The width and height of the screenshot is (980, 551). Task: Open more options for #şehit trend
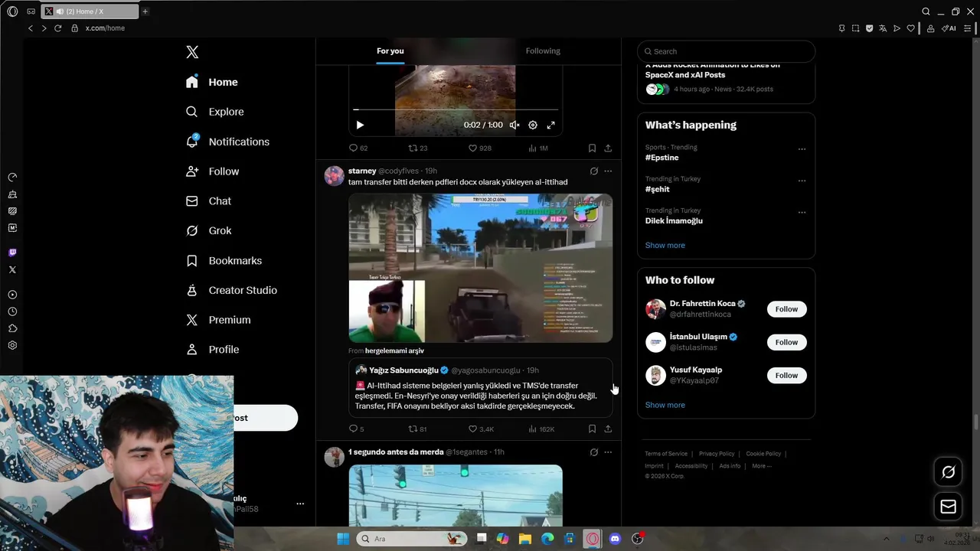click(x=802, y=181)
